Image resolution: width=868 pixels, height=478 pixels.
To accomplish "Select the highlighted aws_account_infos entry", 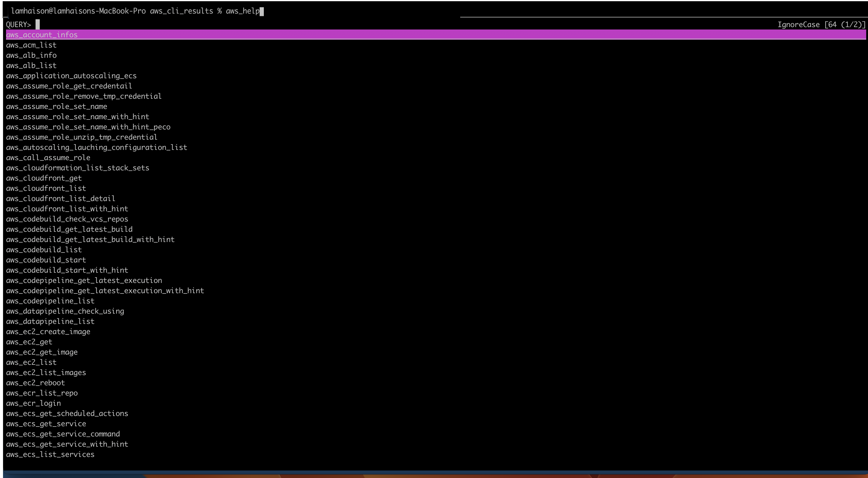I will pos(42,35).
